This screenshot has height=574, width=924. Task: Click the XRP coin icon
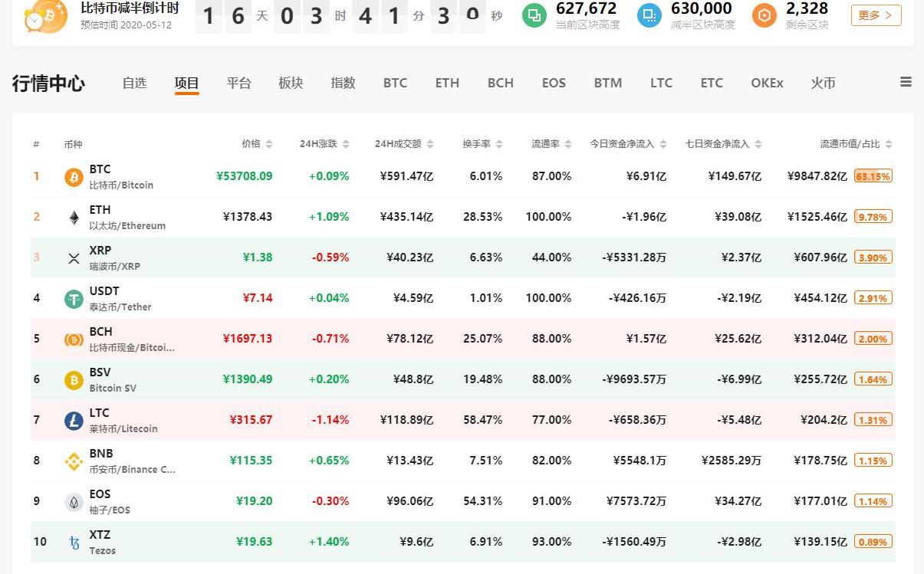tap(74, 258)
